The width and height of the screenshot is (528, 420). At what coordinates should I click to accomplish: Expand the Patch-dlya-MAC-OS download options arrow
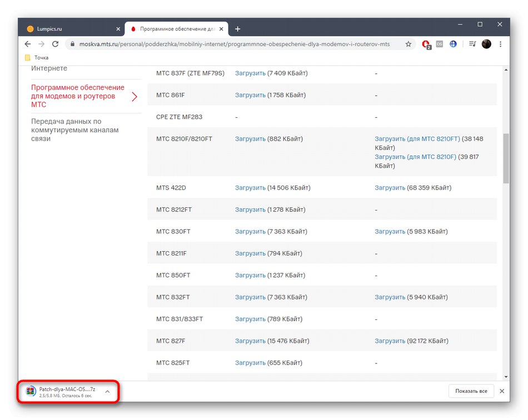coord(107,392)
